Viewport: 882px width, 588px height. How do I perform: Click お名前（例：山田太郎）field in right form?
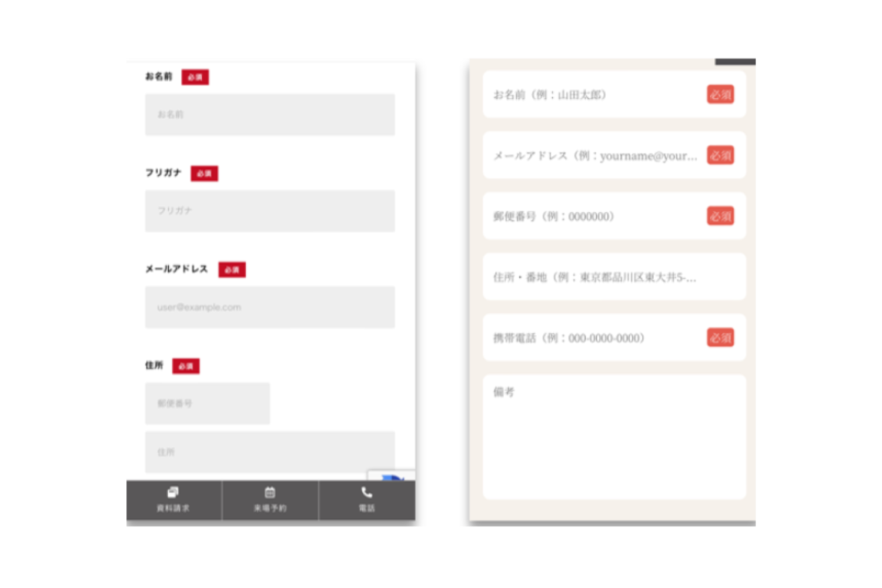[x=614, y=95]
